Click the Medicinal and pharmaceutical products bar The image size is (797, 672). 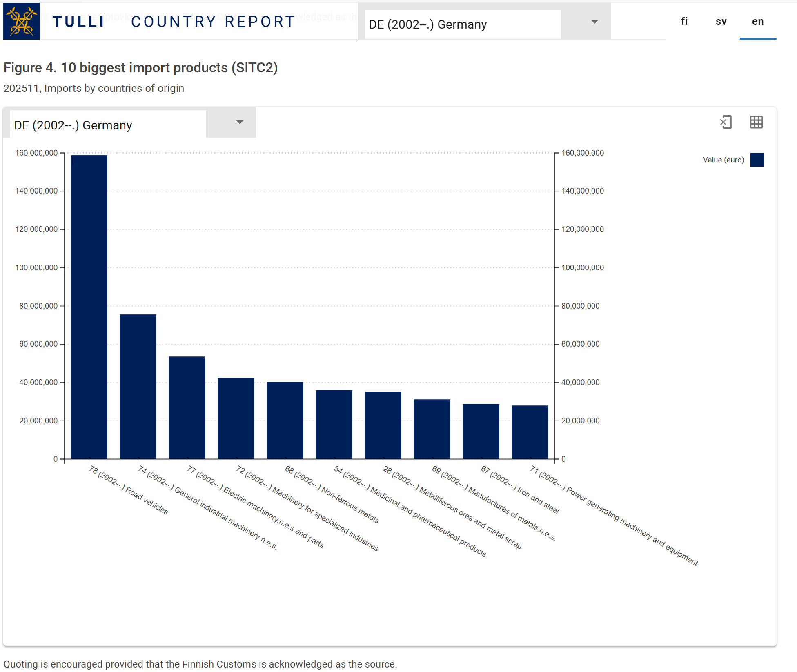334,424
